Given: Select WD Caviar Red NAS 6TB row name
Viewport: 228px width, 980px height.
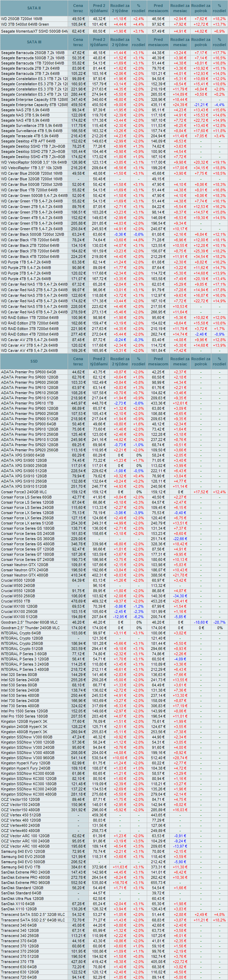Looking at the screenshot, I should [x=34, y=312].
